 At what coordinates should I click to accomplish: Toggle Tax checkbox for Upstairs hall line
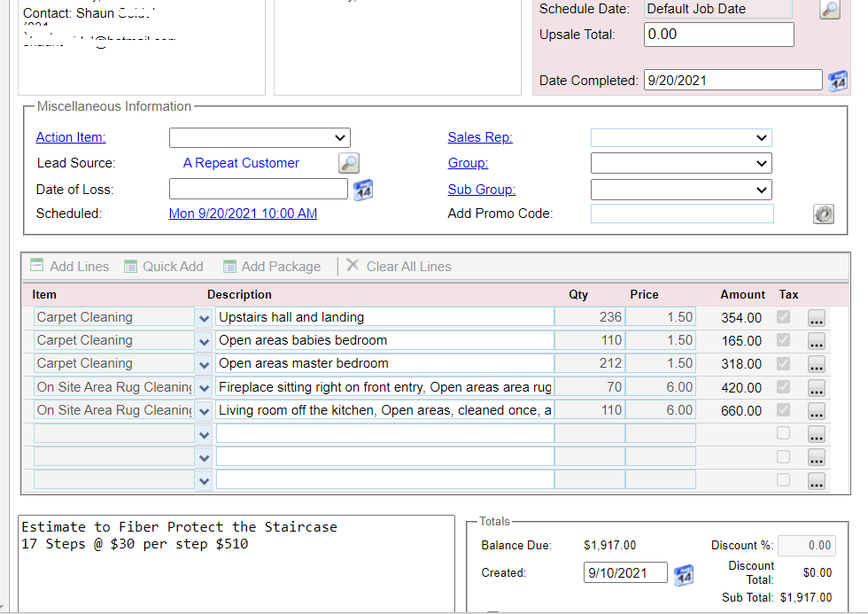(783, 317)
